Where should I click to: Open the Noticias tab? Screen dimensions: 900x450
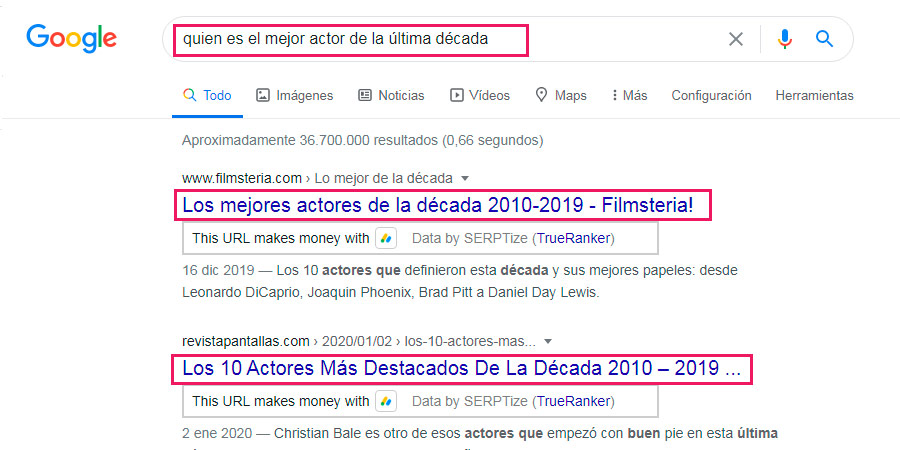[391, 95]
